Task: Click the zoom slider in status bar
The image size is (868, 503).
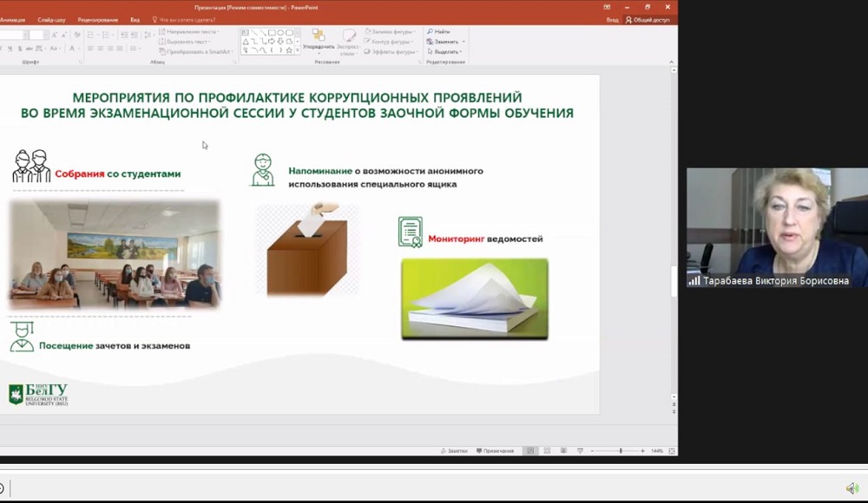Action: pyautogui.click(x=620, y=451)
